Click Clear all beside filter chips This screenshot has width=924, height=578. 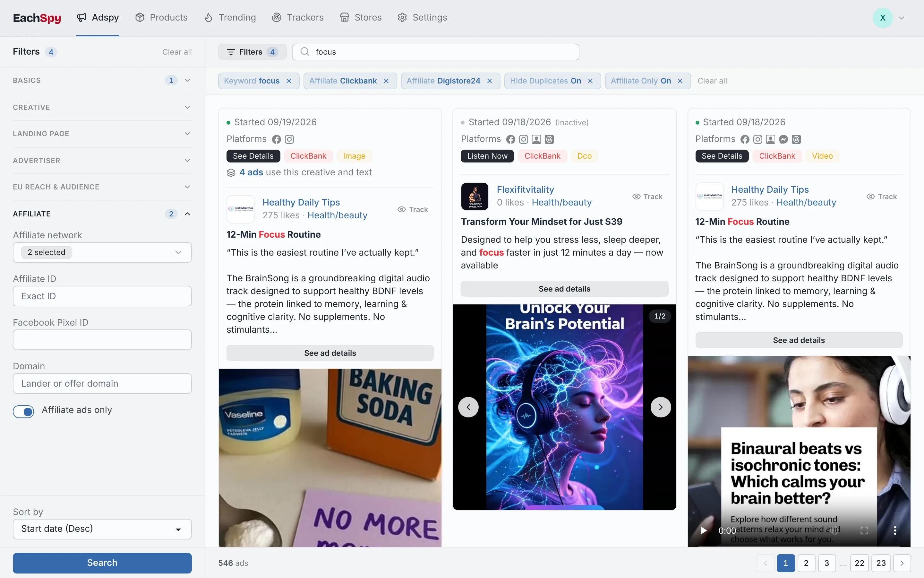point(712,81)
